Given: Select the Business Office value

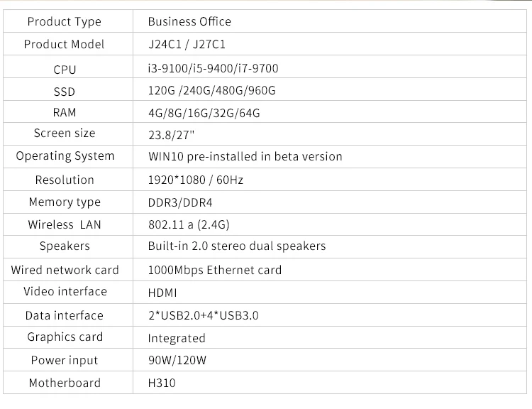Looking at the screenshot, I should [189, 21].
